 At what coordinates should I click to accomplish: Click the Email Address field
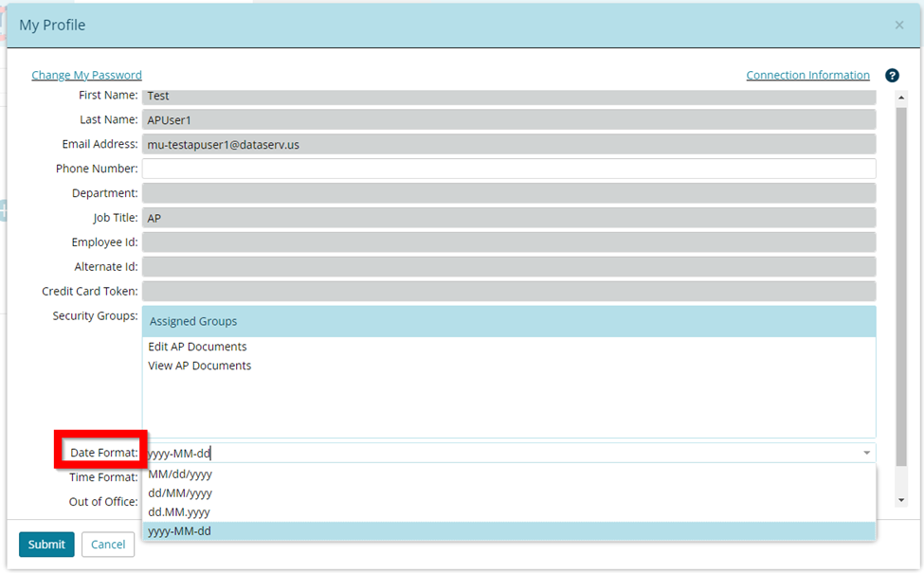click(508, 145)
